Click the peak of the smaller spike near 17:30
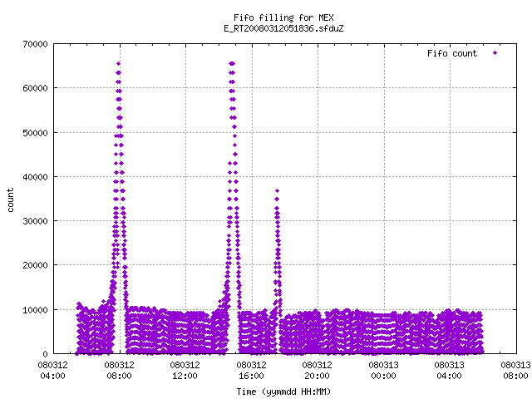 [x=277, y=190]
